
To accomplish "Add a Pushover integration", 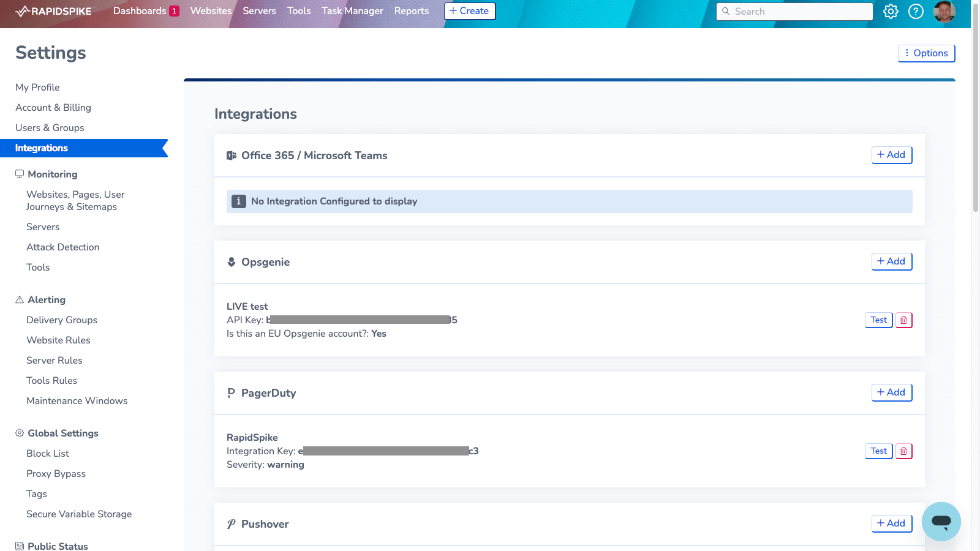I will point(892,523).
